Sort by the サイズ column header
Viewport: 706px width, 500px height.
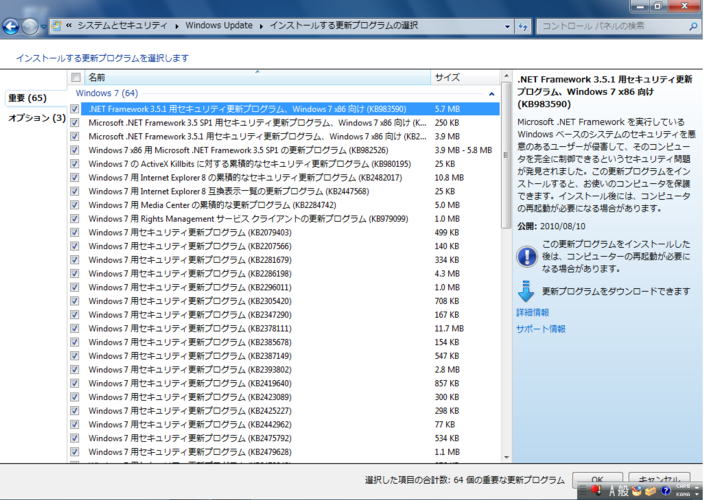pos(465,77)
